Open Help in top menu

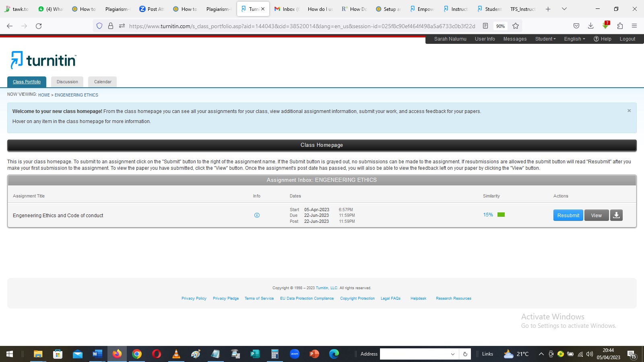(603, 39)
